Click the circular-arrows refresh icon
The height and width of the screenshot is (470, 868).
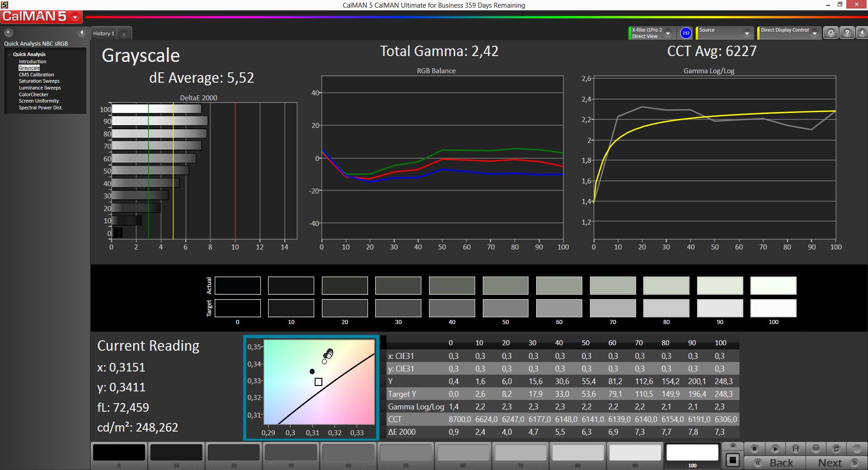[x=836, y=449]
